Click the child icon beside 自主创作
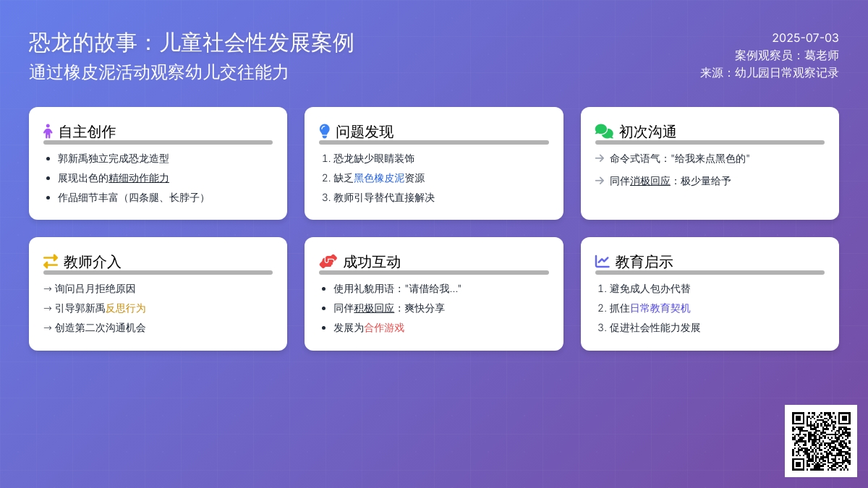The width and height of the screenshot is (868, 488). (48, 132)
